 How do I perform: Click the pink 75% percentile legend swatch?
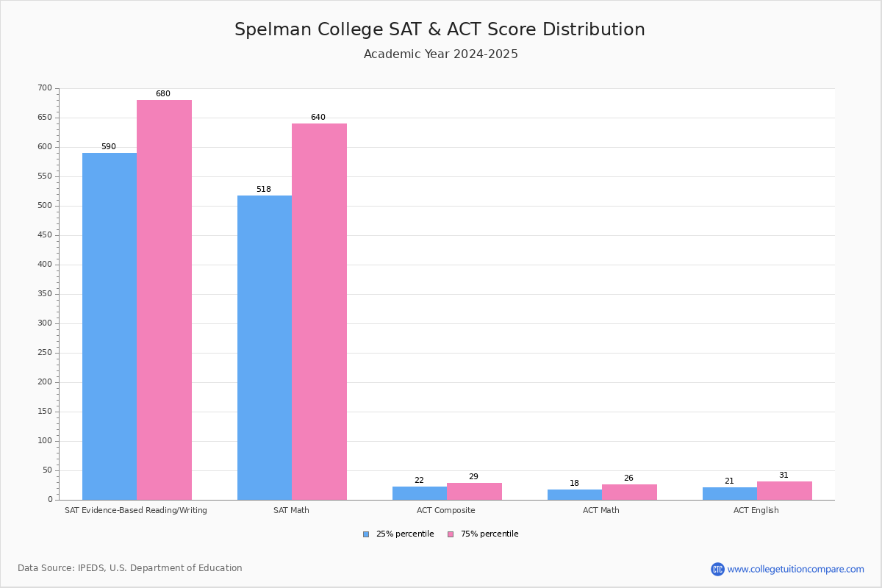pyautogui.click(x=451, y=534)
